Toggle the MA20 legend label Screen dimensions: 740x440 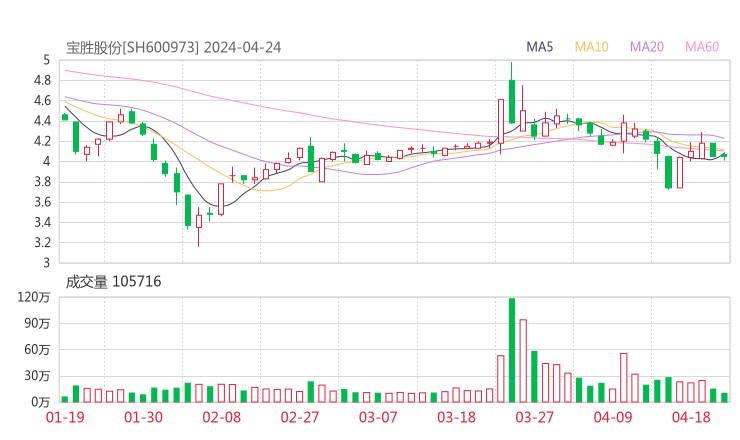(x=647, y=47)
